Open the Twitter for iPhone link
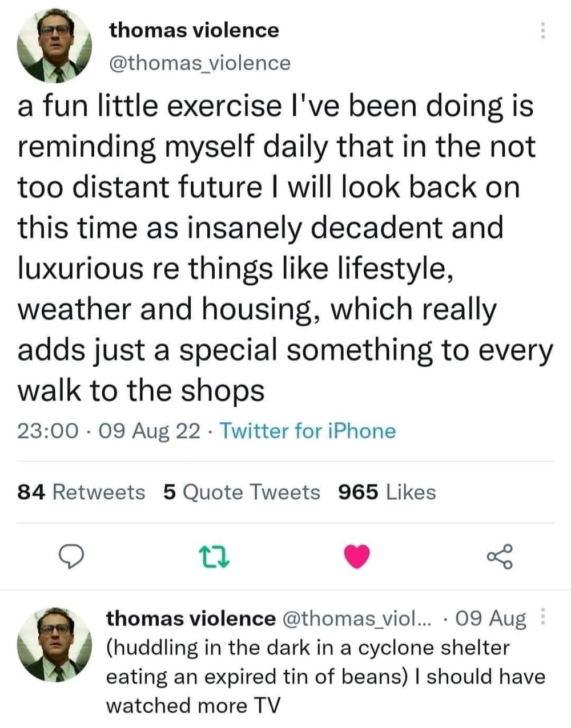Screen dimensions: 571x728 pos(307,431)
